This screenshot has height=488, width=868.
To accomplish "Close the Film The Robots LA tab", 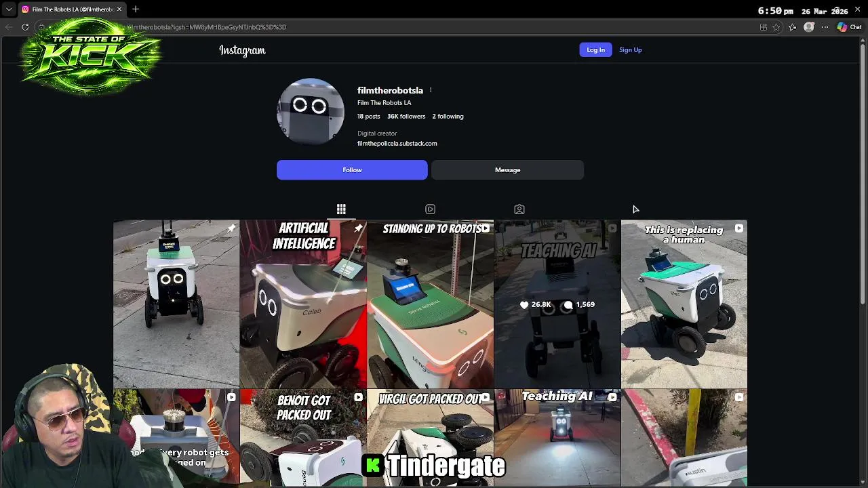I will 119,9.
